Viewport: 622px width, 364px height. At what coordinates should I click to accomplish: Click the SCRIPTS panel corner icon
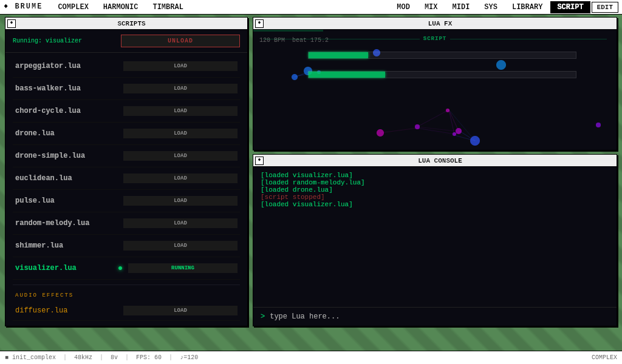12,23
